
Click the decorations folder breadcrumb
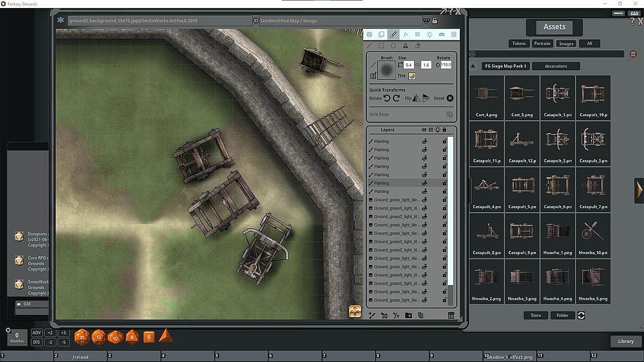coord(556,66)
